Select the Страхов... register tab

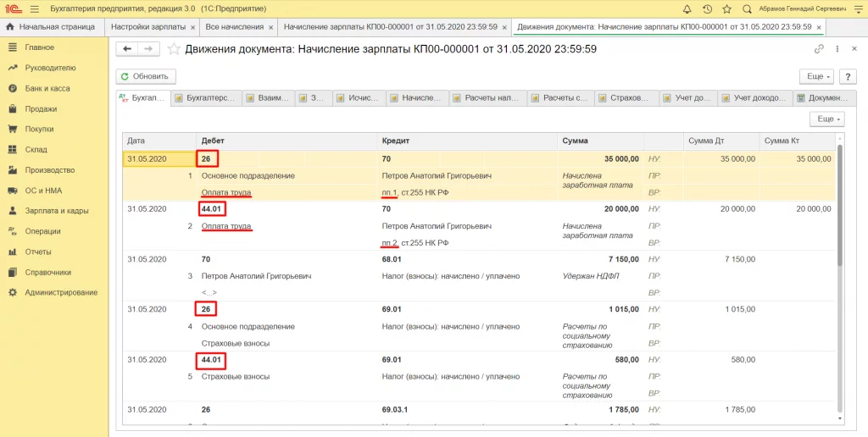click(x=627, y=98)
